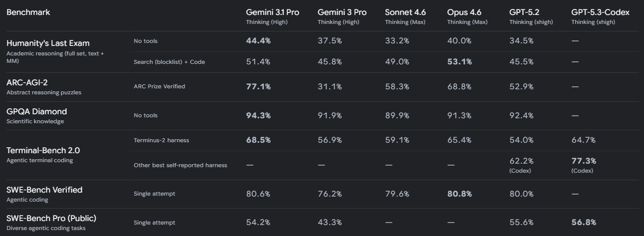Click the Terminal-Bench 2.0 benchmark title

[x=43, y=151]
